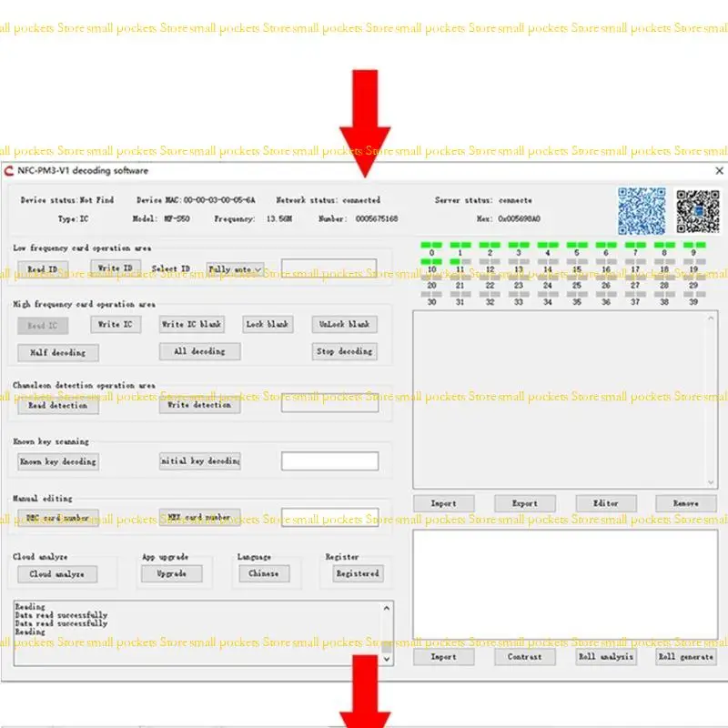The height and width of the screenshot is (728, 728).
Task: Click the Registered button
Action: coord(358,573)
